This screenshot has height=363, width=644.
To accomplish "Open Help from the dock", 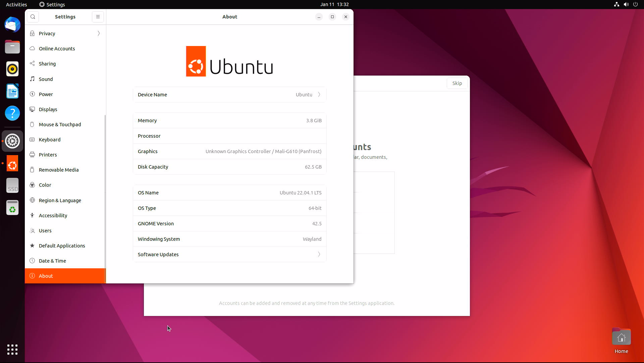I will (12, 113).
